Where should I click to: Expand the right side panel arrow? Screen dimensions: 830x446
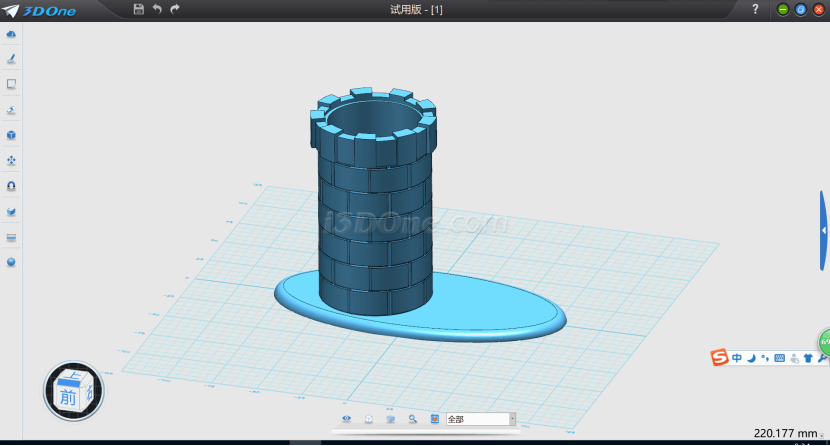pyautogui.click(x=823, y=230)
